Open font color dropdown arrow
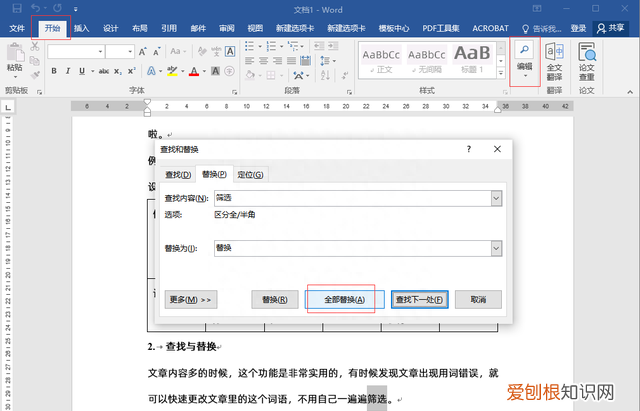 click(204, 71)
